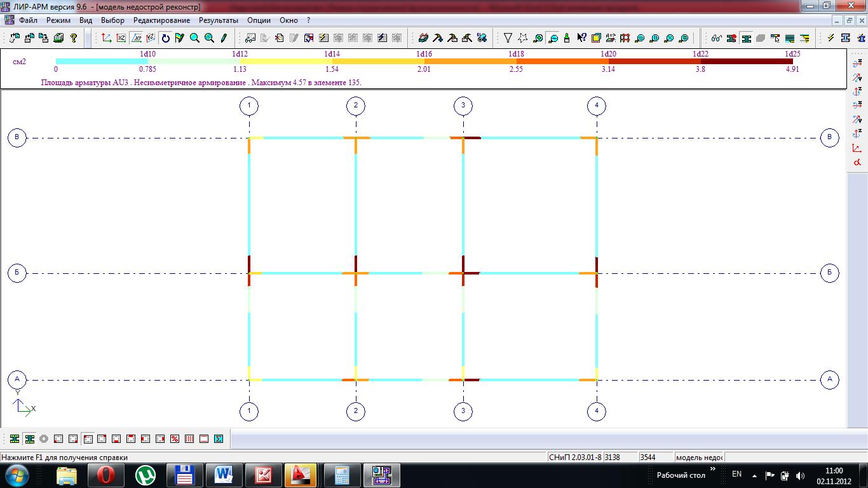Click the printer icon in the top toolbar
The image size is (868, 488).
tap(59, 37)
